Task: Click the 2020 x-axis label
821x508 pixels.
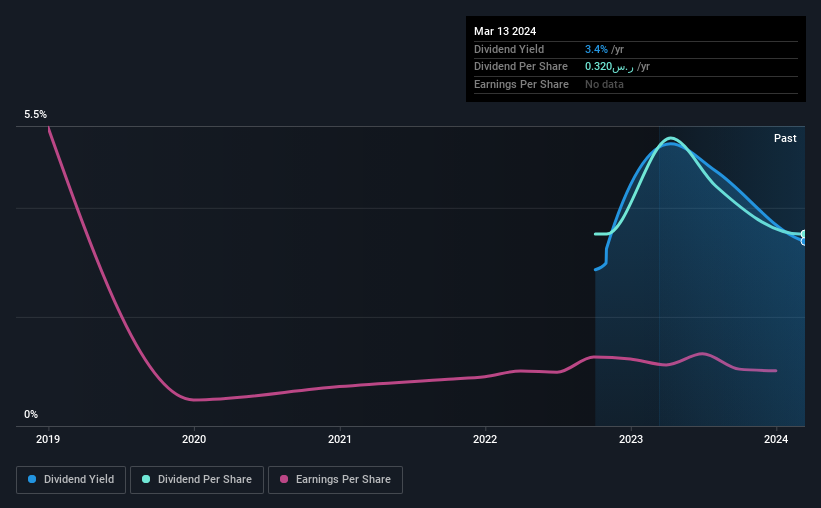Action: click(x=194, y=439)
